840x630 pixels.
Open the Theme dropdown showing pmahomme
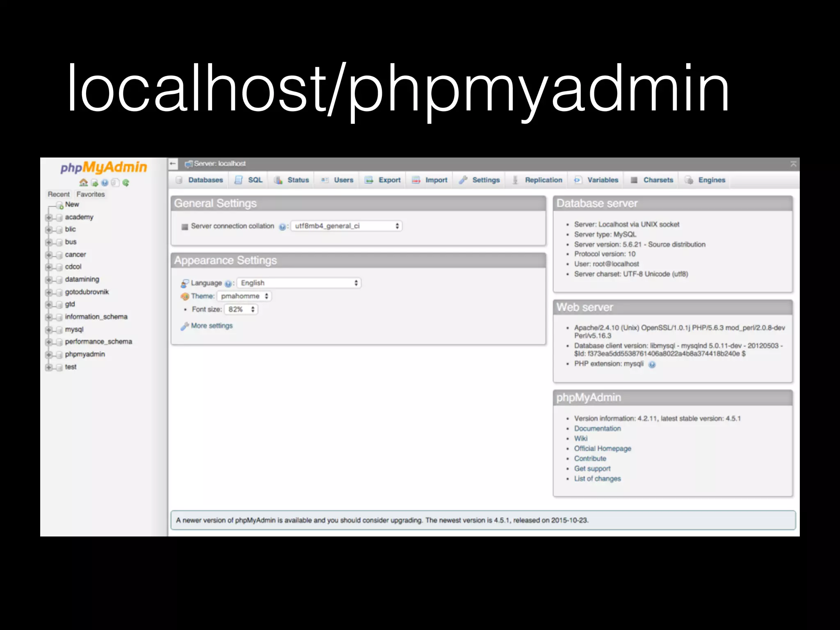point(244,296)
